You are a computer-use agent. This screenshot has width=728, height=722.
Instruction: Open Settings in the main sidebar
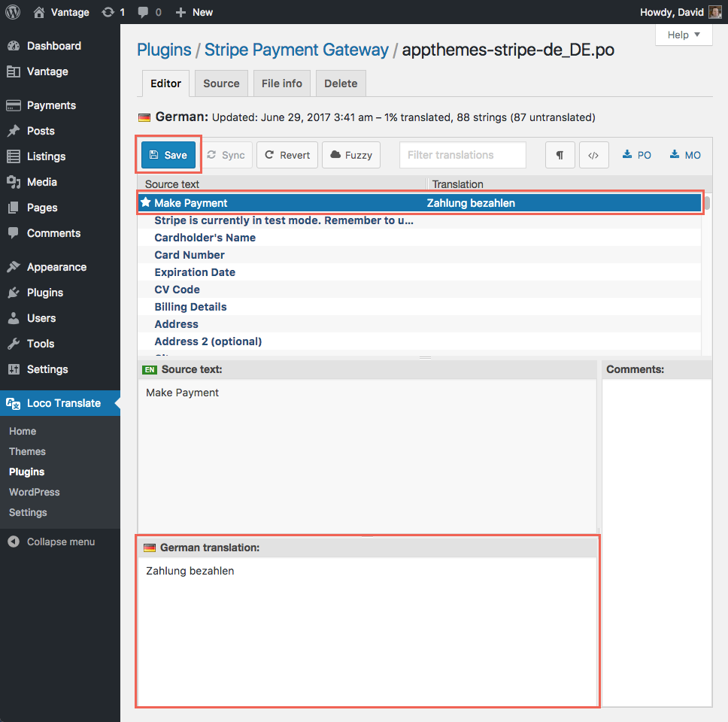pos(60,369)
